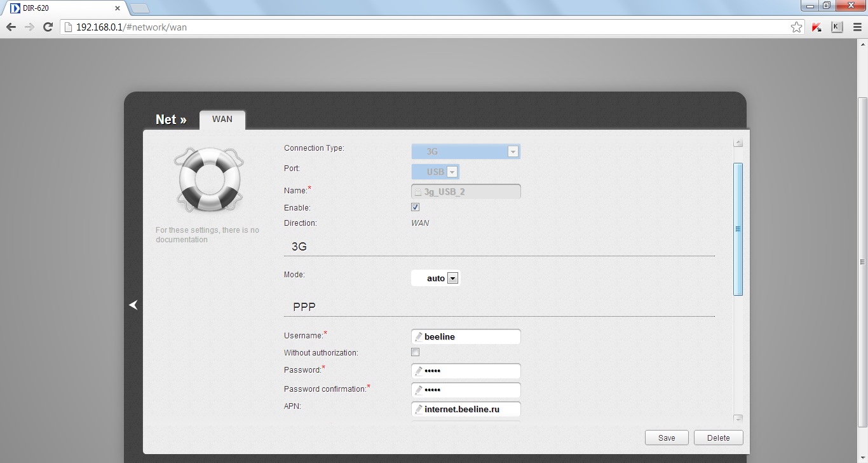868x463 pixels.
Task: Click the '3G' section heading
Action: pos(299,247)
